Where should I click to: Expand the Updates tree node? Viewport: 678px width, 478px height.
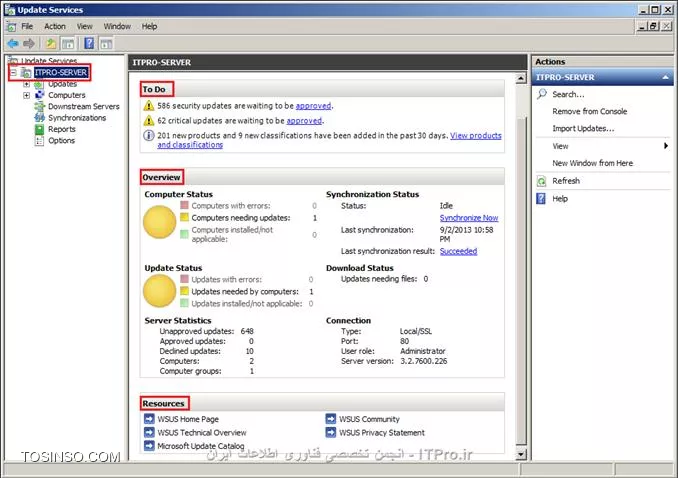26,84
